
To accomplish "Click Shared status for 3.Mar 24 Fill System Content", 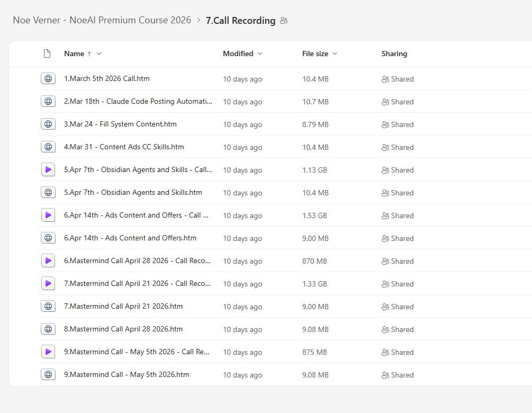I will pos(398,124).
